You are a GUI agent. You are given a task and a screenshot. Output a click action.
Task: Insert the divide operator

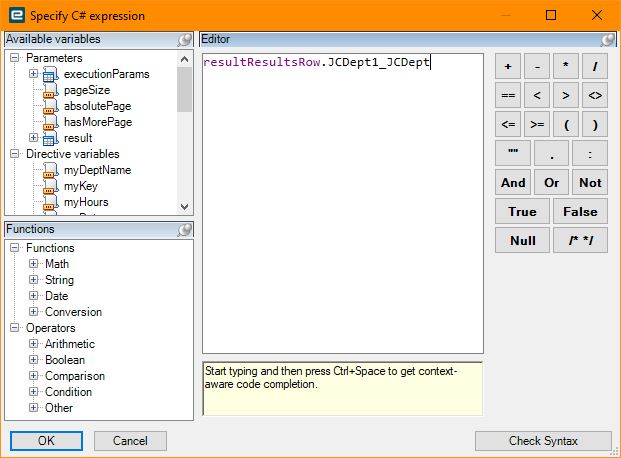tap(595, 66)
